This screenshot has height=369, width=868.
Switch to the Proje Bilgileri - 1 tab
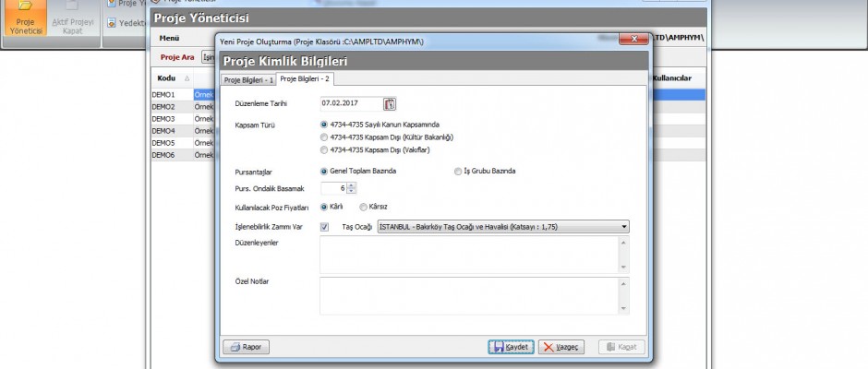point(248,80)
